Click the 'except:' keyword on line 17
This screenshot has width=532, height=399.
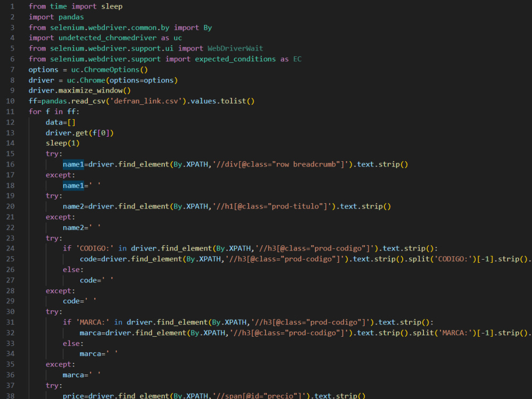61,174
